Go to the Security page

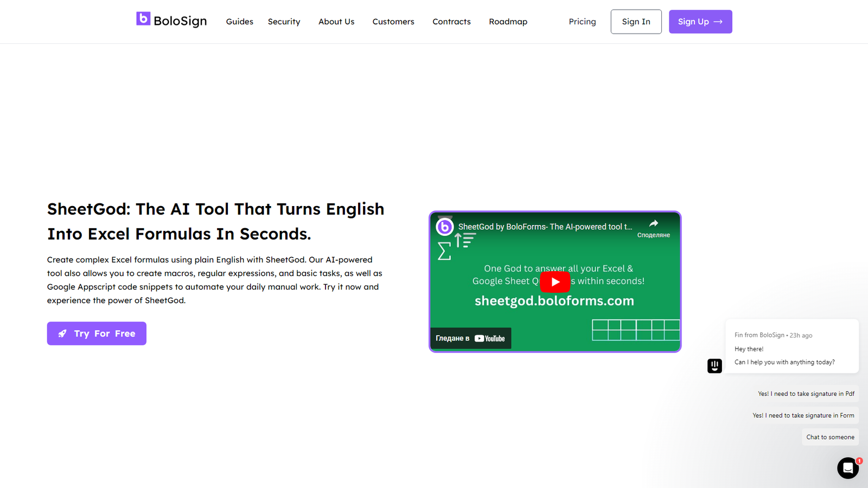[284, 22]
